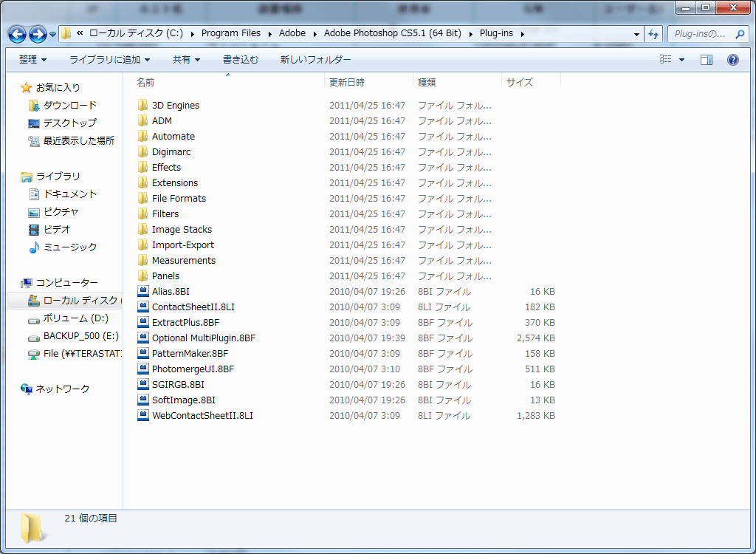The width and height of the screenshot is (756, 554).
Task: Select the Measurements folder icon
Action: click(142, 260)
